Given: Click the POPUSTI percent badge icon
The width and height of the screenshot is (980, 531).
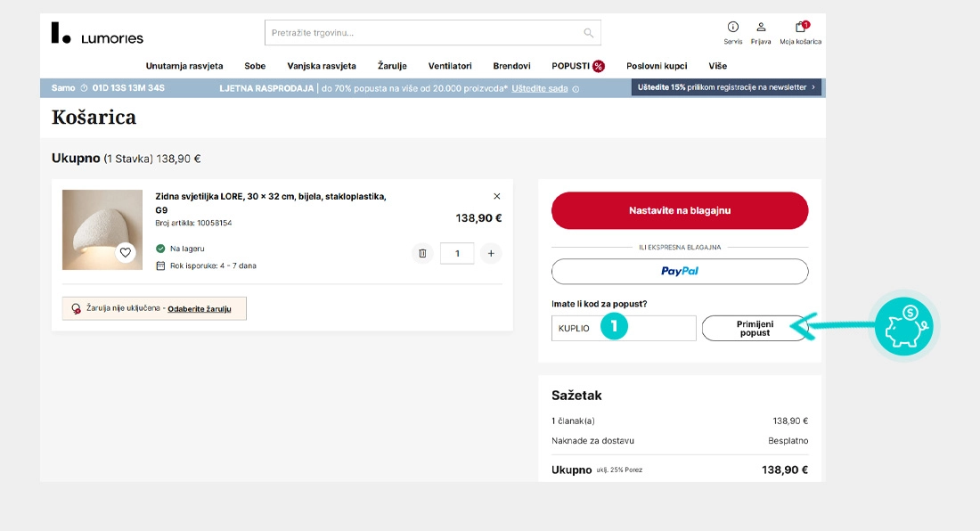Looking at the screenshot, I should pyautogui.click(x=599, y=66).
